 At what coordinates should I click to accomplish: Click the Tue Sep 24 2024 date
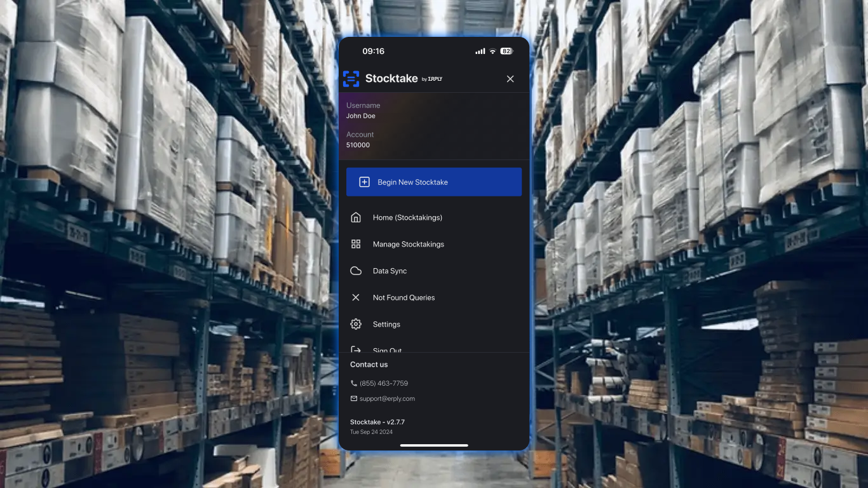371,432
